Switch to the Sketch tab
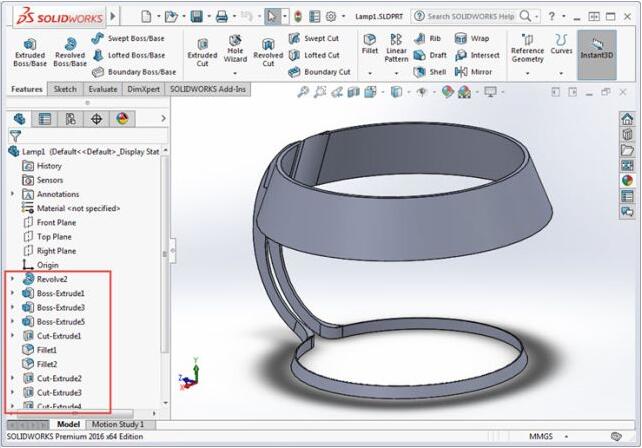642x448 pixels. coord(63,89)
